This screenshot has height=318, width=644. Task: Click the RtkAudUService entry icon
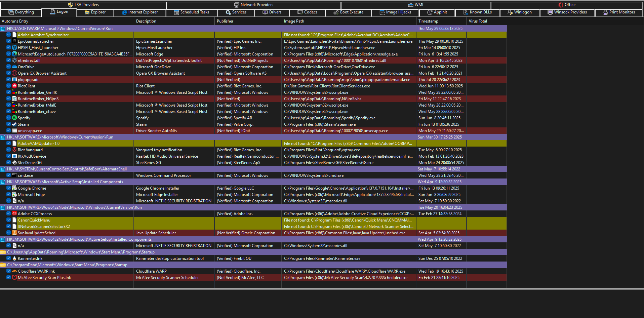(x=14, y=156)
